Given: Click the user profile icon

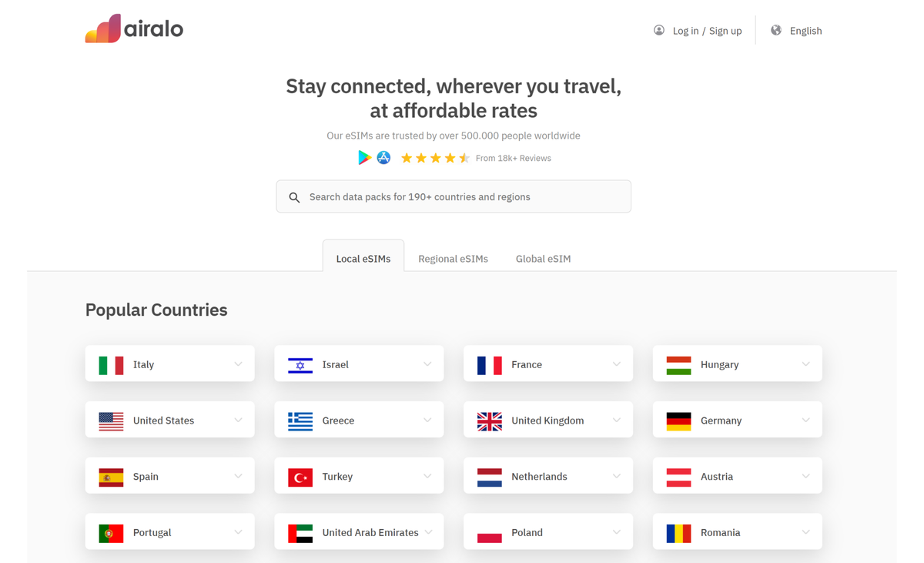Looking at the screenshot, I should [659, 30].
